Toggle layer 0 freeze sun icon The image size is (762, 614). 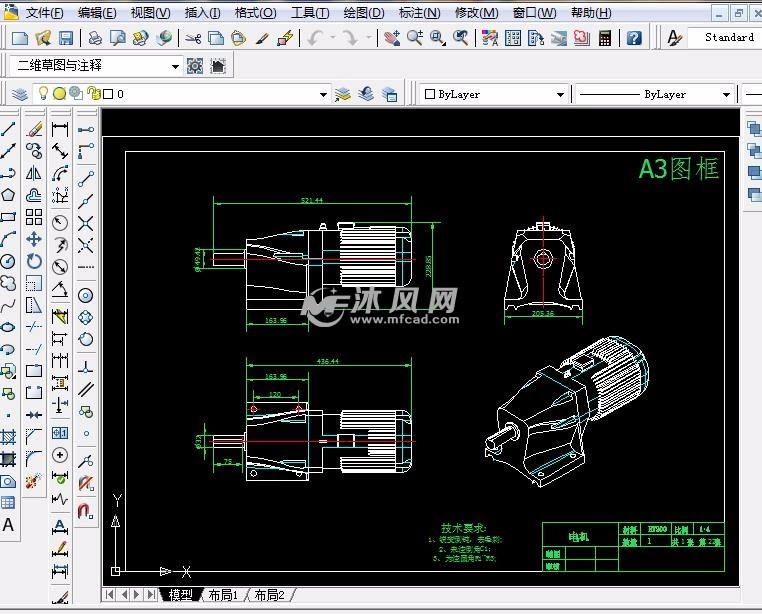pyautogui.click(x=59, y=94)
